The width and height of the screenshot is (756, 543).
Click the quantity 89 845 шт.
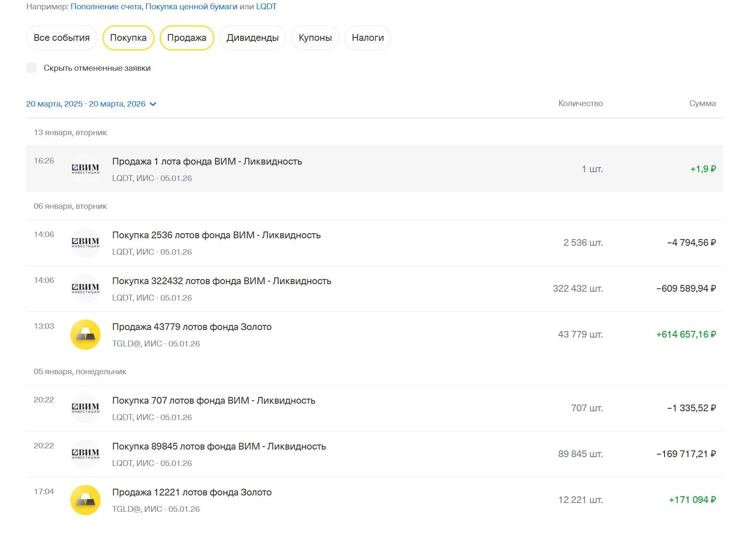click(x=580, y=454)
